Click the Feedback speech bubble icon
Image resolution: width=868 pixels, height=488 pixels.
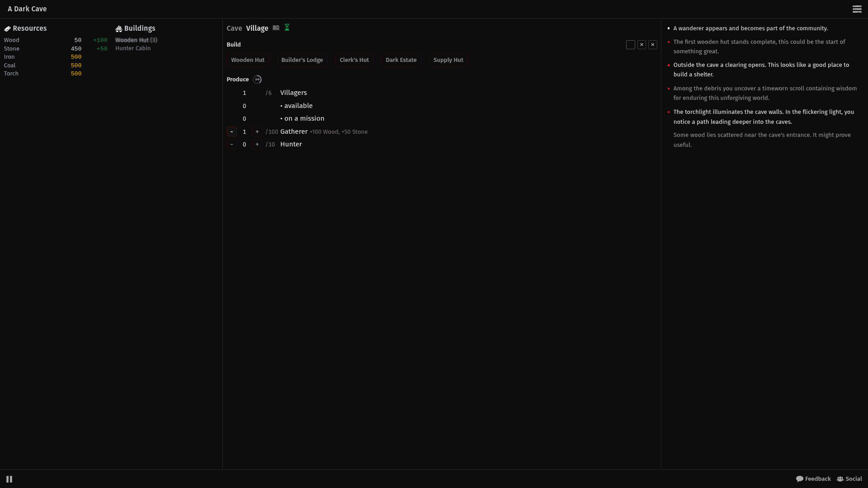pyautogui.click(x=800, y=479)
